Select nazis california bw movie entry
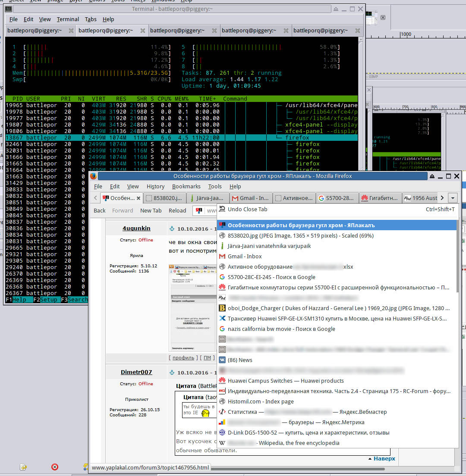This screenshot has height=476, width=466. pyautogui.click(x=337, y=329)
